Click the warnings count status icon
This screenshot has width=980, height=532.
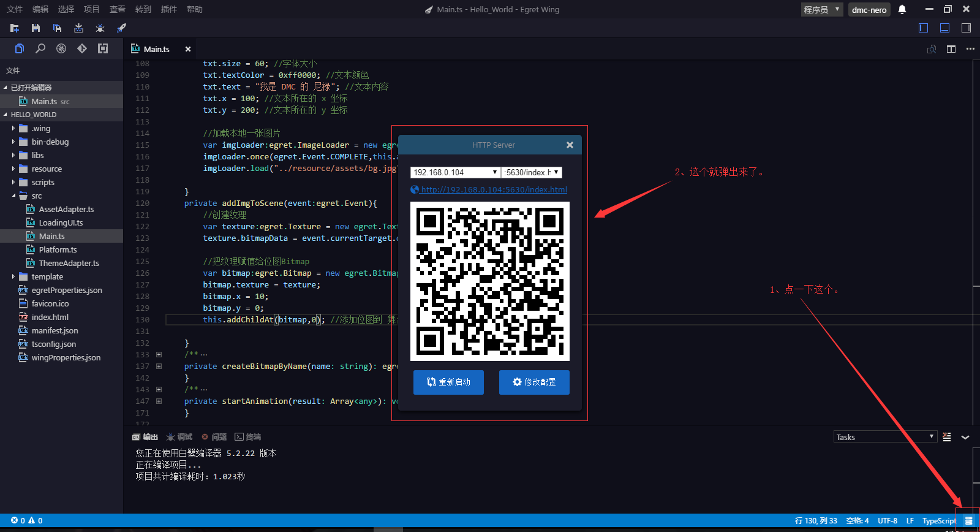click(36, 520)
